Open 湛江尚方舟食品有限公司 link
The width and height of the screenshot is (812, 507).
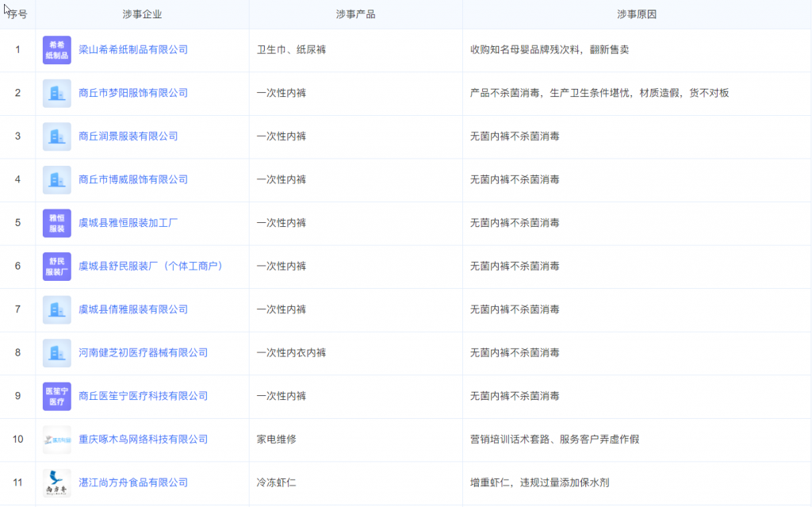point(133,482)
